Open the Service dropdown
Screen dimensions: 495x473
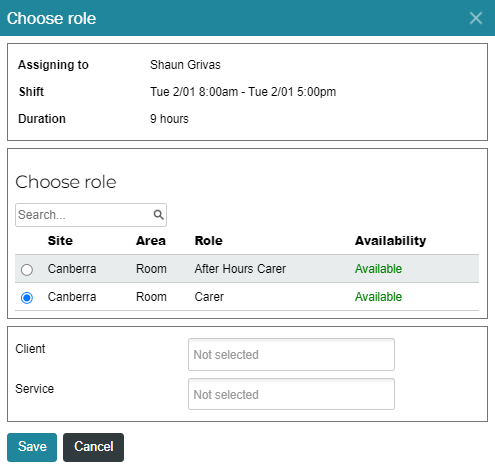[x=291, y=394]
